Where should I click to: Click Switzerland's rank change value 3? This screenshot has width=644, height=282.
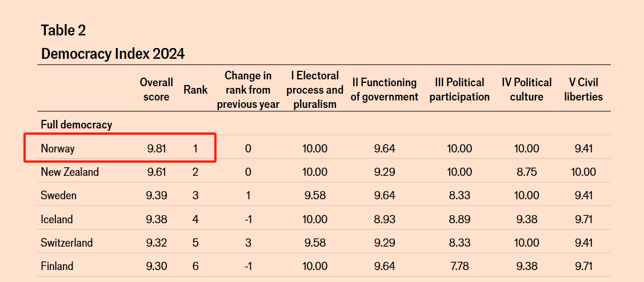point(248,243)
